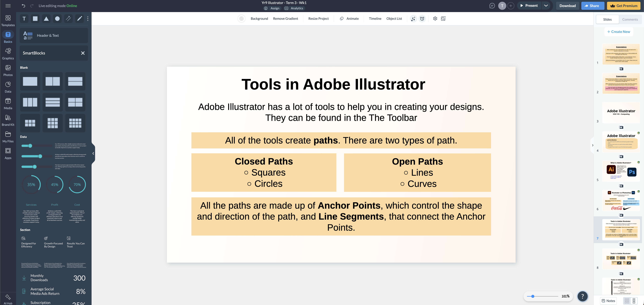Click the slide title Tools in Adobe Illustrator
Viewport: 644px width, 305px height.
coord(333,84)
